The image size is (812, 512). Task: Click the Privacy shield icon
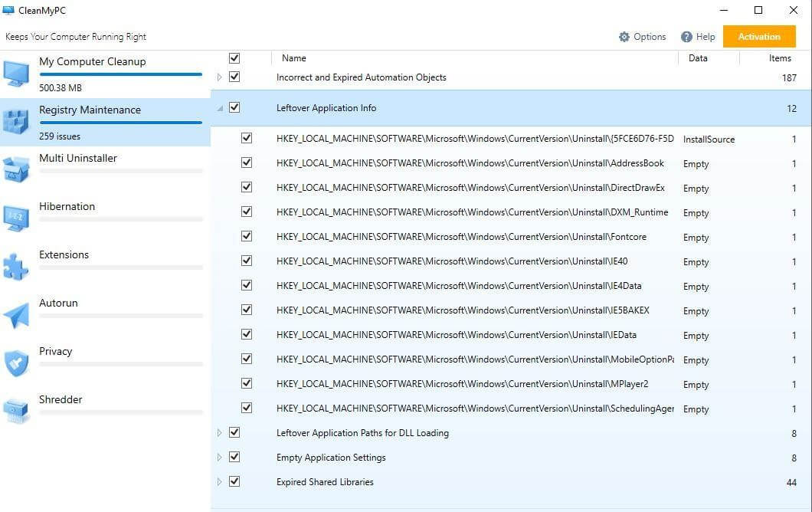[16, 363]
